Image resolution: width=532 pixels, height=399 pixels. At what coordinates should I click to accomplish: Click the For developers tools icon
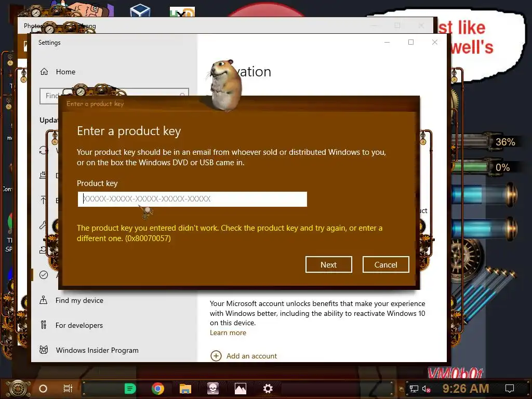pyautogui.click(x=44, y=325)
